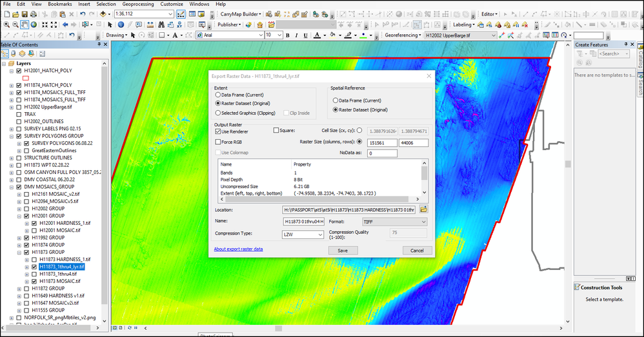Click the View Link Table icon

pyautogui.click(x=556, y=35)
